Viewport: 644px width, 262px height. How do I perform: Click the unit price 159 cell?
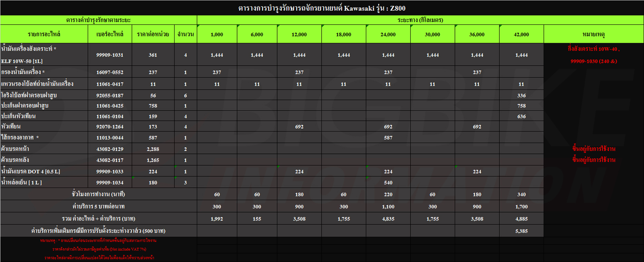click(153, 116)
